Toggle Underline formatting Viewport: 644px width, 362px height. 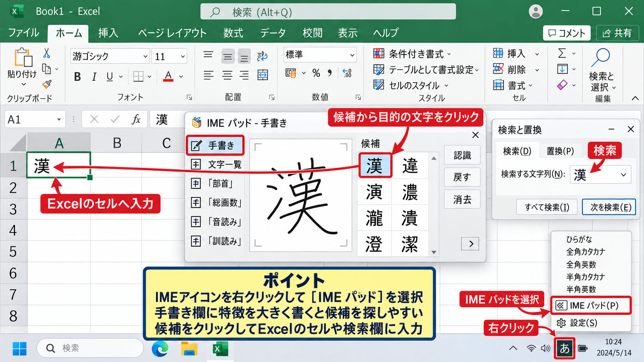click(x=110, y=77)
